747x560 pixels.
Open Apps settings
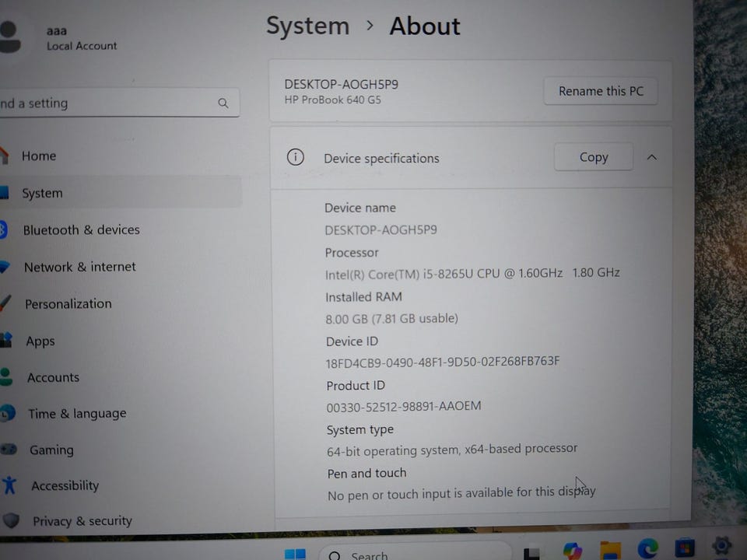pos(40,341)
